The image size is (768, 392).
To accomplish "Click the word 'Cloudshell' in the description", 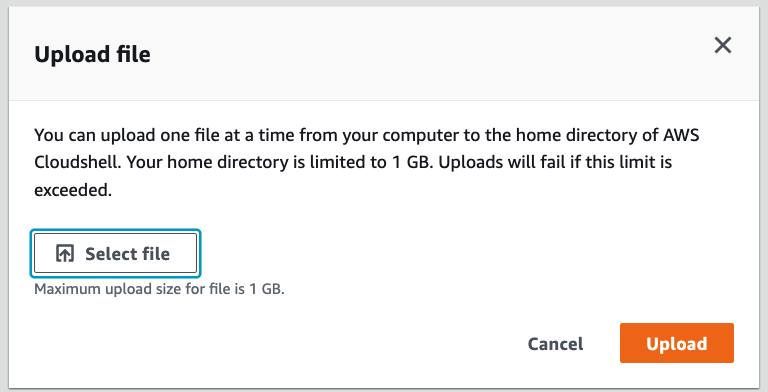I will 76,162.
